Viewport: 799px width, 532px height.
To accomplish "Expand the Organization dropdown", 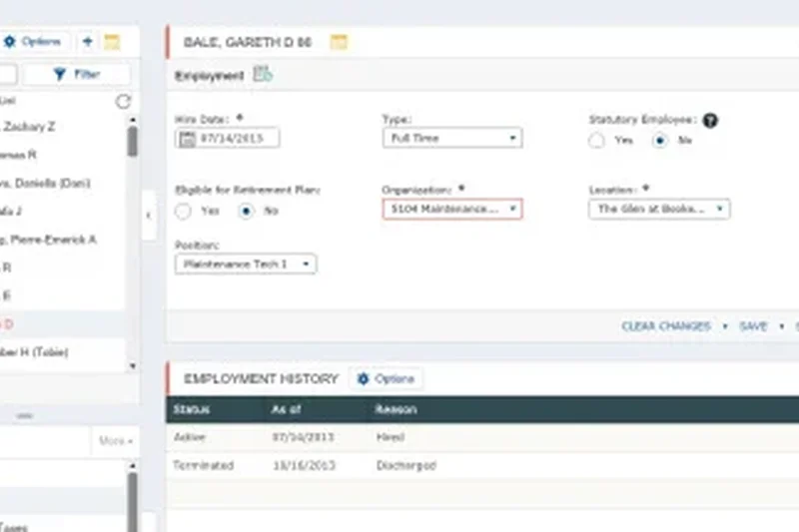I will coord(451,209).
